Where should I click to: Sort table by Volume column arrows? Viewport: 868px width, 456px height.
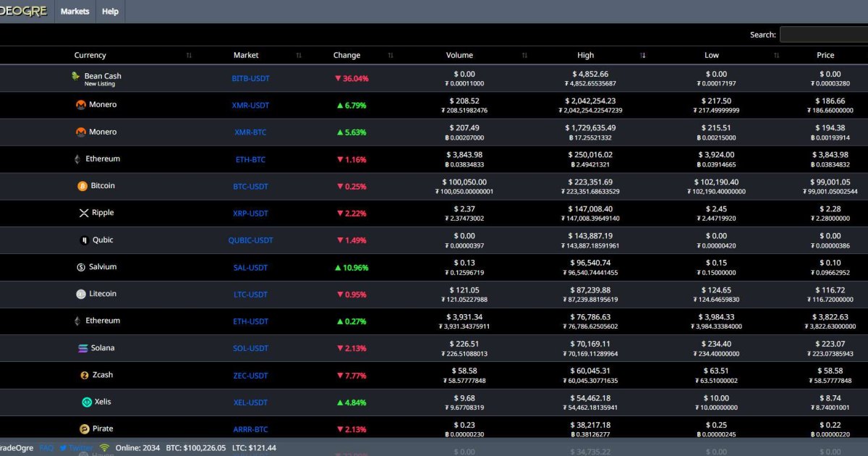pos(524,56)
